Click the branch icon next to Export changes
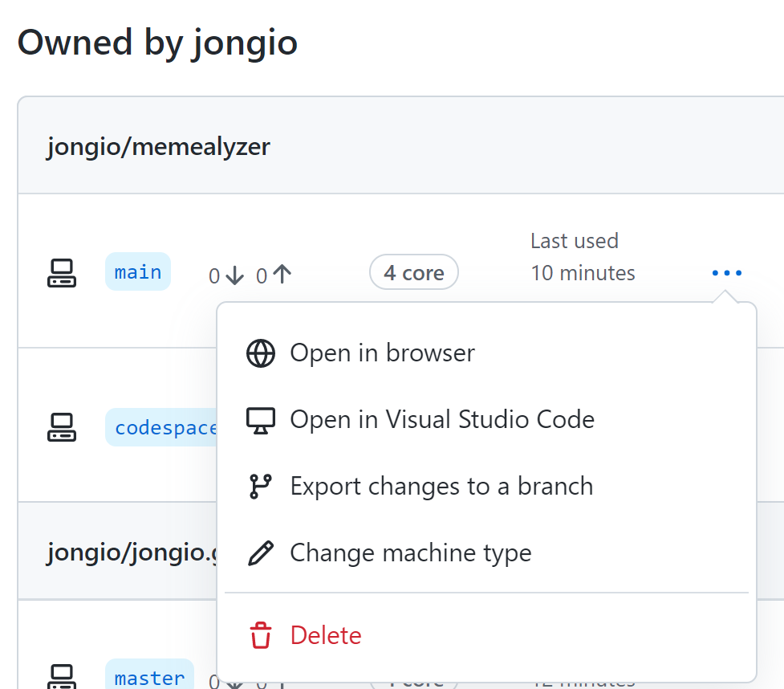Image resolution: width=784 pixels, height=689 pixels. click(x=259, y=485)
